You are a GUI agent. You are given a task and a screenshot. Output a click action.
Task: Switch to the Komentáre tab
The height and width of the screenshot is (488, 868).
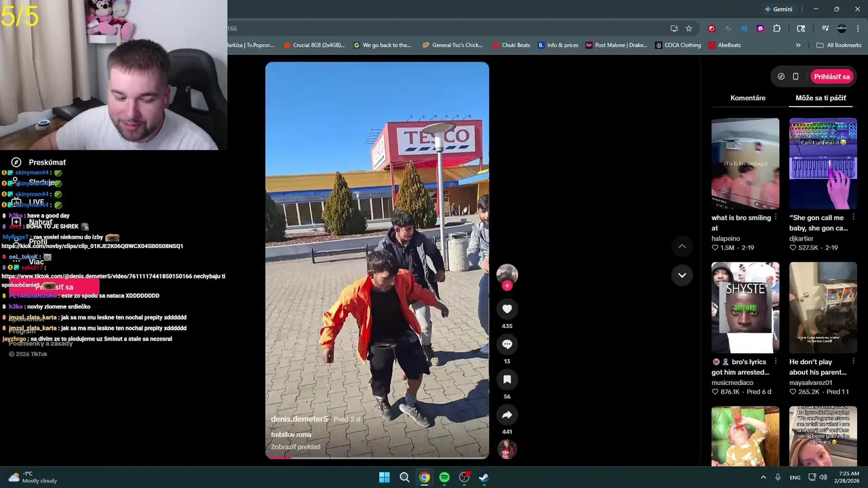(748, 98)
